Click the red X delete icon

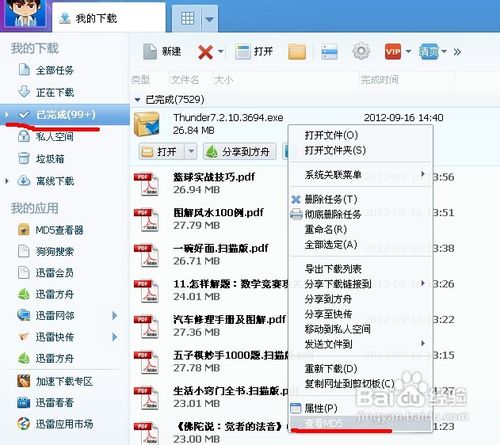pos(205,52)
